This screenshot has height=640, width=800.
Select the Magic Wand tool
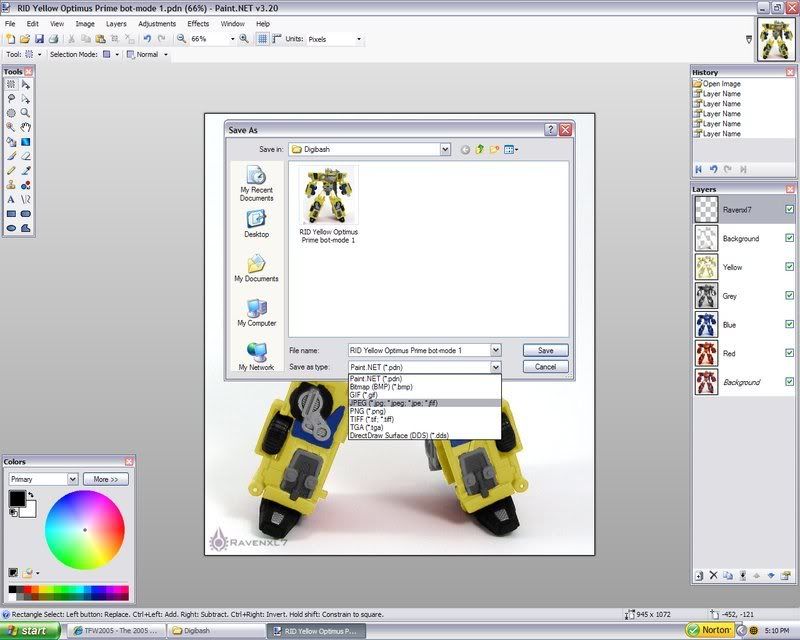pos(11,127)
